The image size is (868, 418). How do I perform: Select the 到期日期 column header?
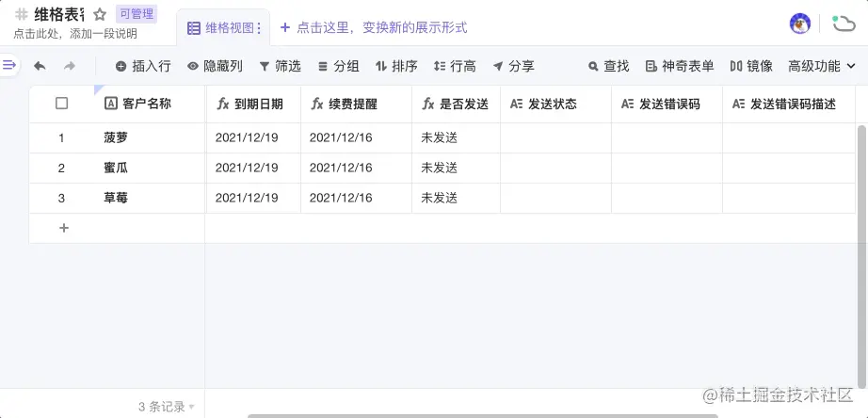(254, 104)
